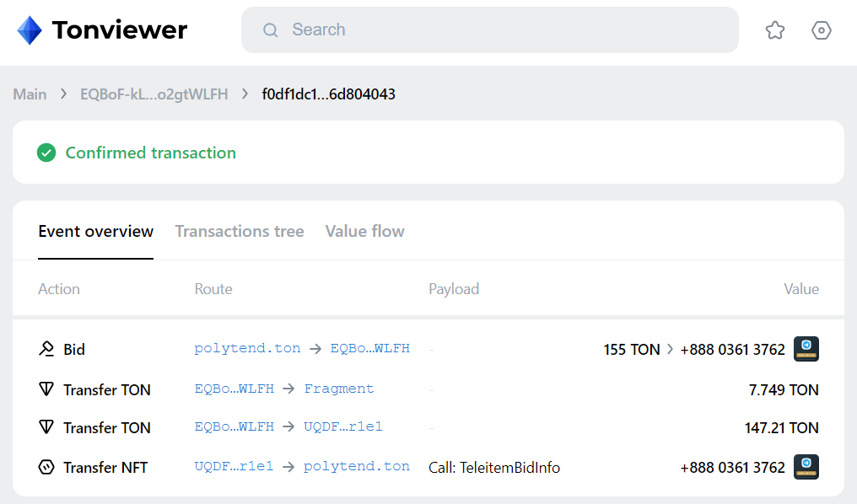Viewport: 857px width, 504px height.
Task: Switch to the Value flow tab
Action: [x=364, y=231]
